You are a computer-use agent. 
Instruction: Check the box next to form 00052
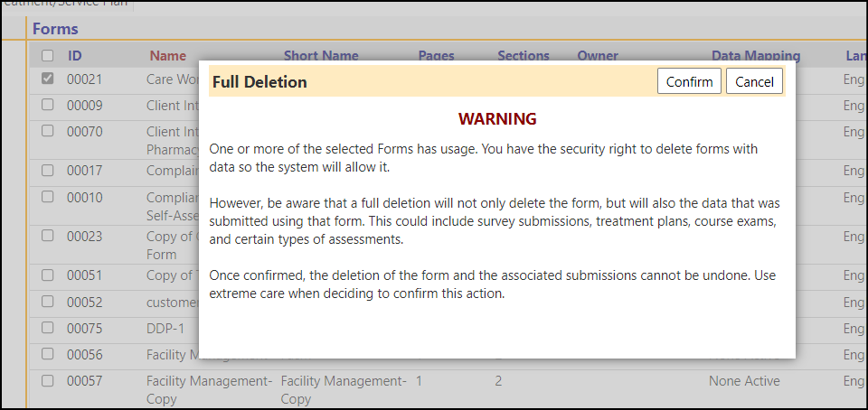(x=48, y=302)
